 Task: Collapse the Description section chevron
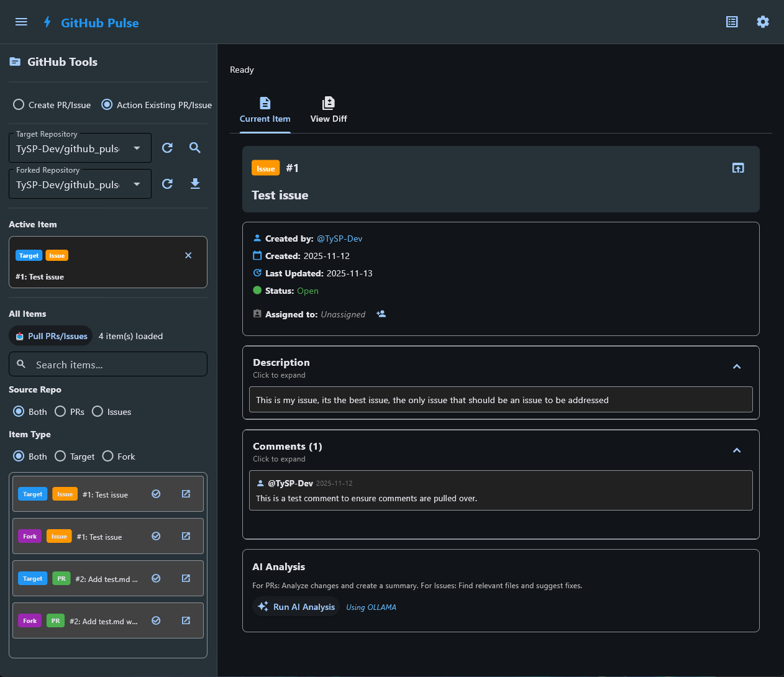click(737, 366)
